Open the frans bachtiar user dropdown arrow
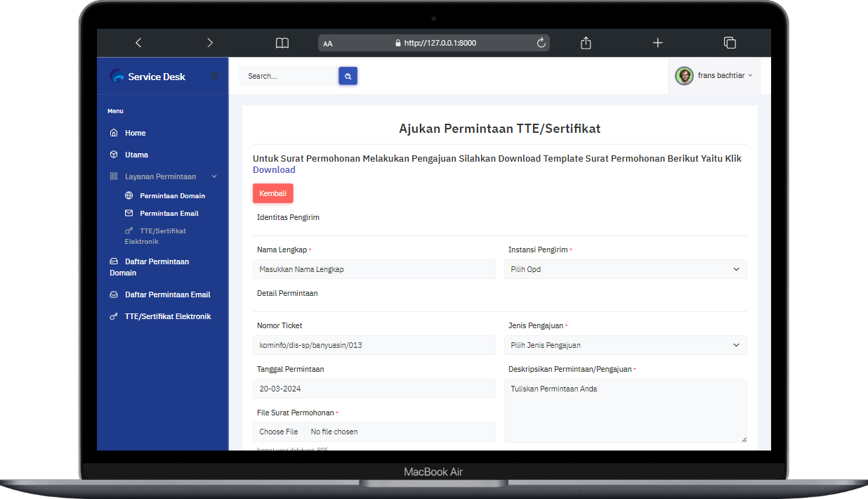 [750, 75]
